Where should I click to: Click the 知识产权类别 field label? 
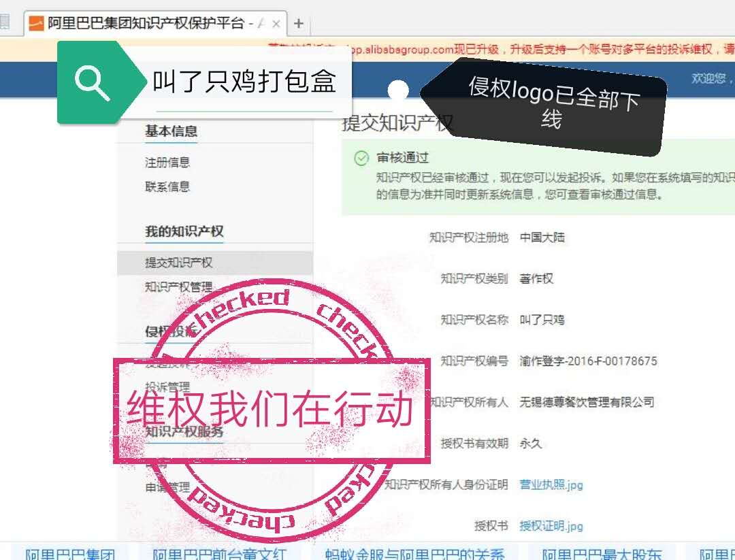click(x=475, y=279)
